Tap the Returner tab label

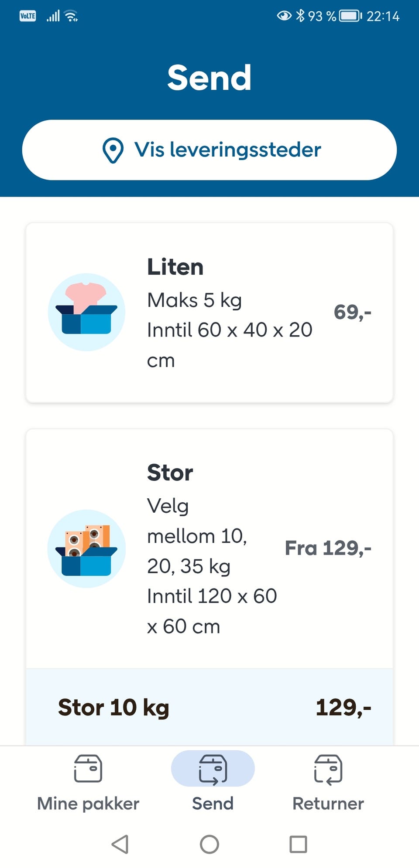[328, 803]
